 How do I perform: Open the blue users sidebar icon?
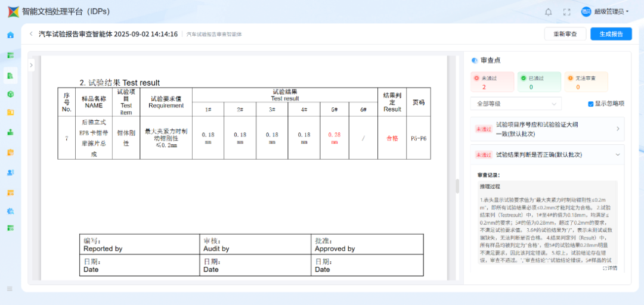(x=10, y=173)
